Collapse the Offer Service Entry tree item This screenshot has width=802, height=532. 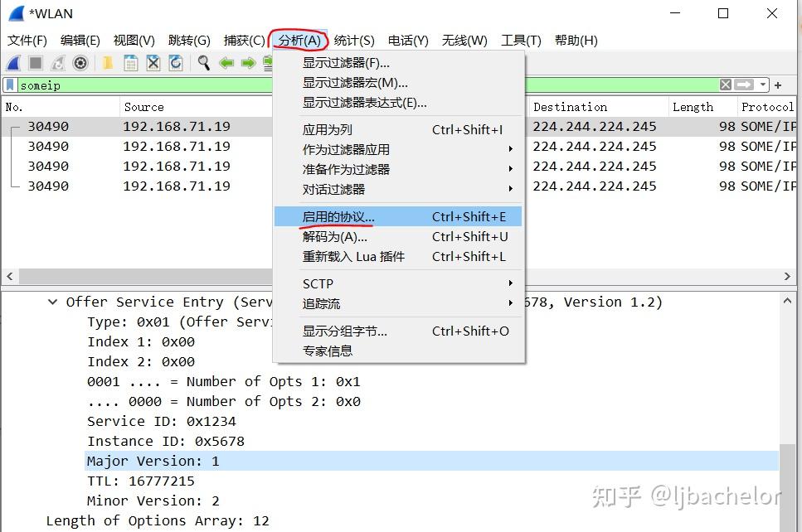pos(52,302)
